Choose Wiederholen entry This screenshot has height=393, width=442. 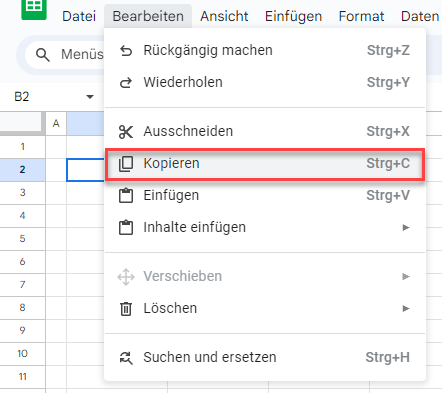(x=265, y=82)
